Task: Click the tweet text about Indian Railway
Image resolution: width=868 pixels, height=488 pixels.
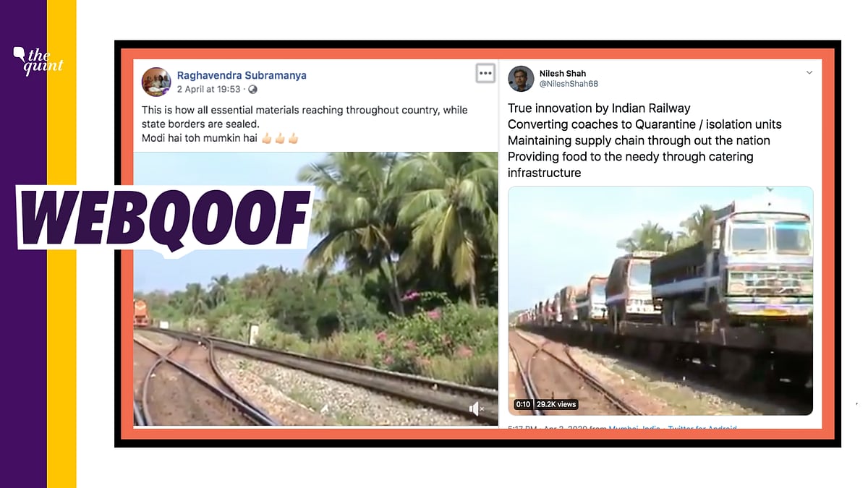Action: tap(644, 140)
